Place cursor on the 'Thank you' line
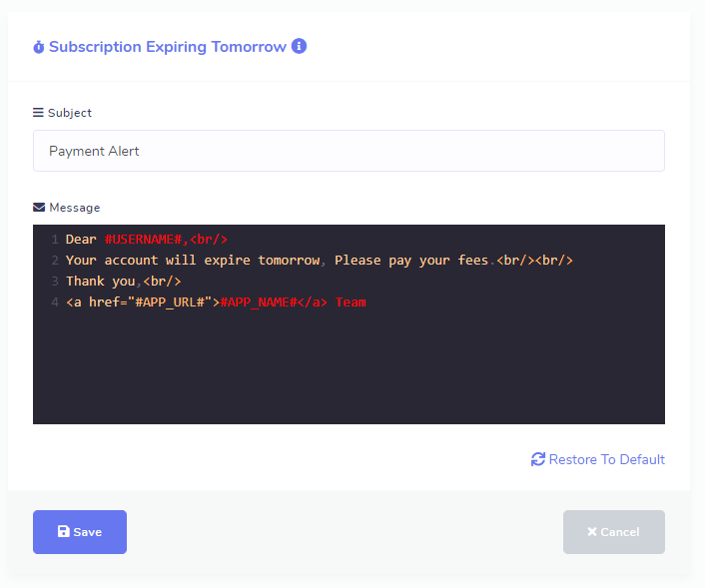The image size is (705, 588). (101, 282)
